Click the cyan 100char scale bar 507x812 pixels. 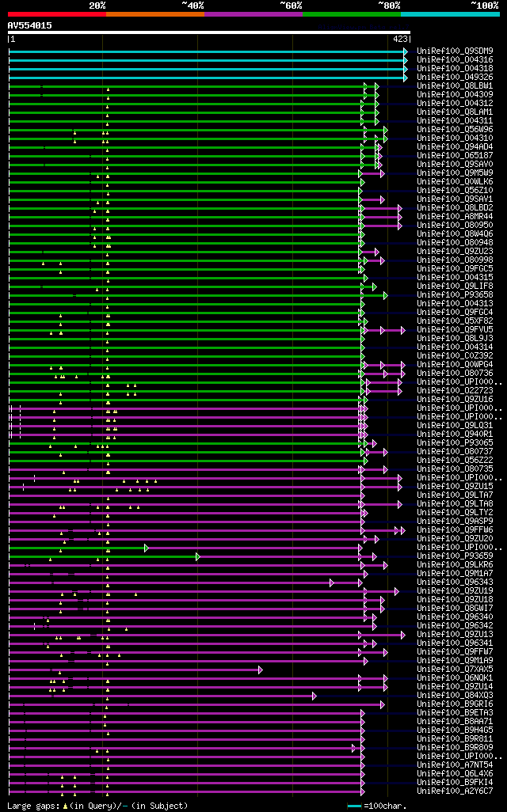coord(354,806)
